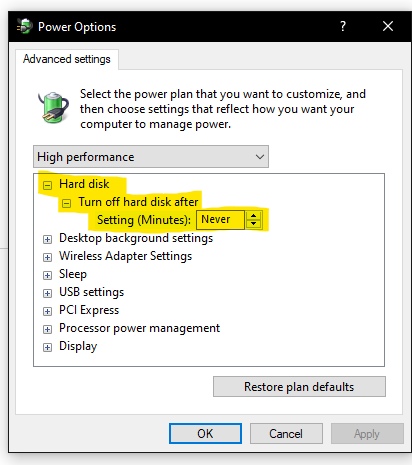Image resolution: width=412 pixels, height=465 pixels.
Task: Select the Advanced settings tab
Action: click(x=67, y=59)
